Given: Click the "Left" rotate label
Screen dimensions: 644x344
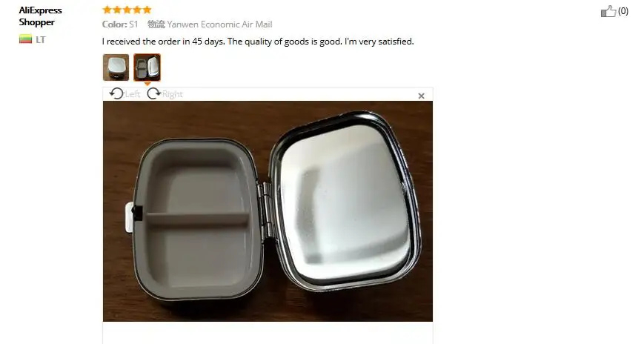Looking at the screenshot, I should 133,94.
